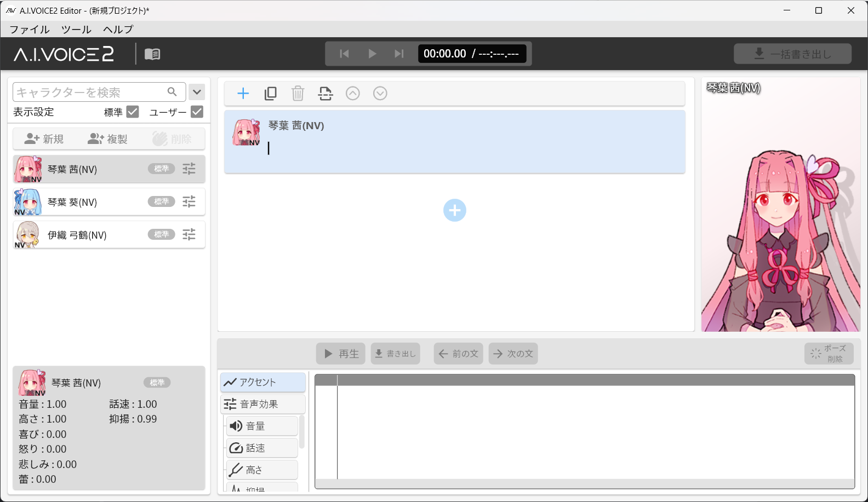Screen dimensions: 868x502
Task: Click the 喜び : 0.00 value
Action: click(43, 435)
